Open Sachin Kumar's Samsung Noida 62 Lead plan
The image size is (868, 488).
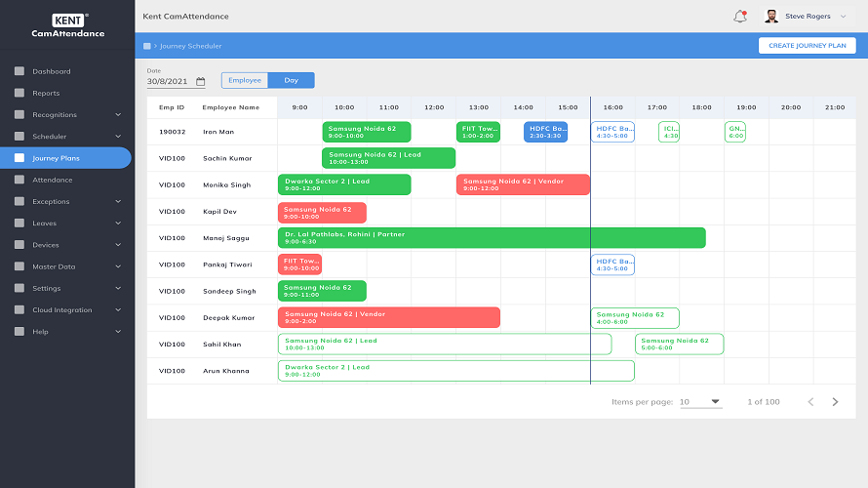click(388, 158)
